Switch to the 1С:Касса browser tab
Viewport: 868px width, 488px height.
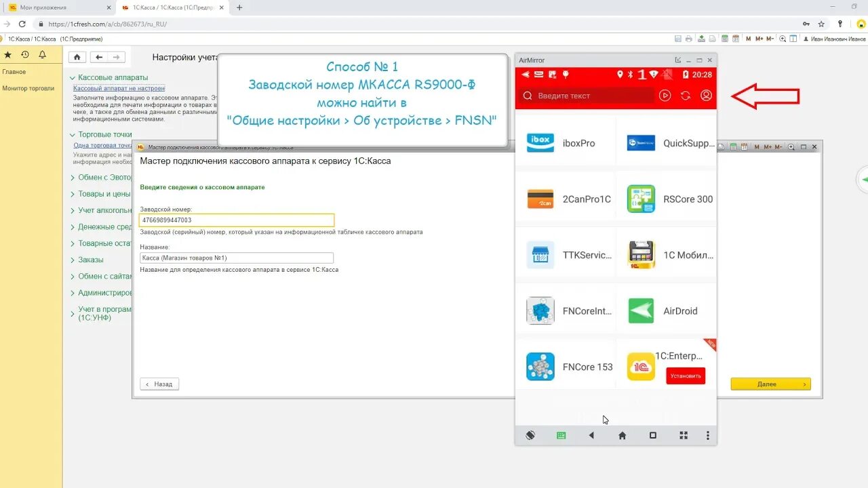click(172, 7)
